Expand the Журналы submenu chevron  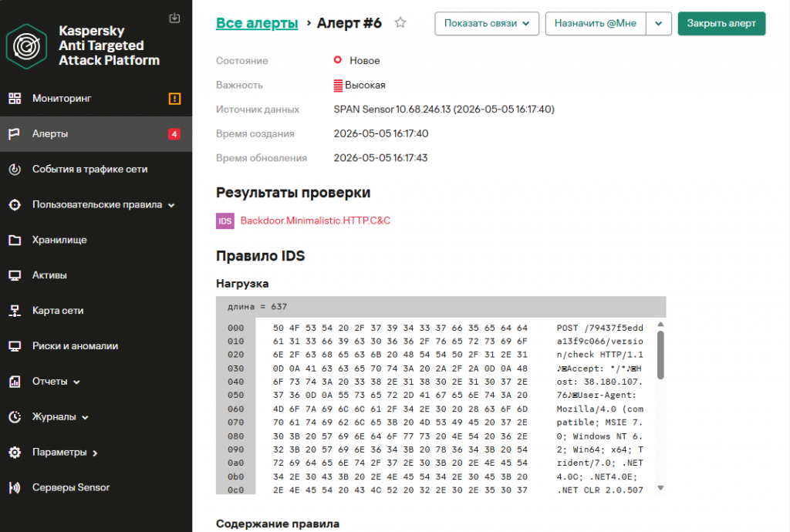[x=85, y=417]
